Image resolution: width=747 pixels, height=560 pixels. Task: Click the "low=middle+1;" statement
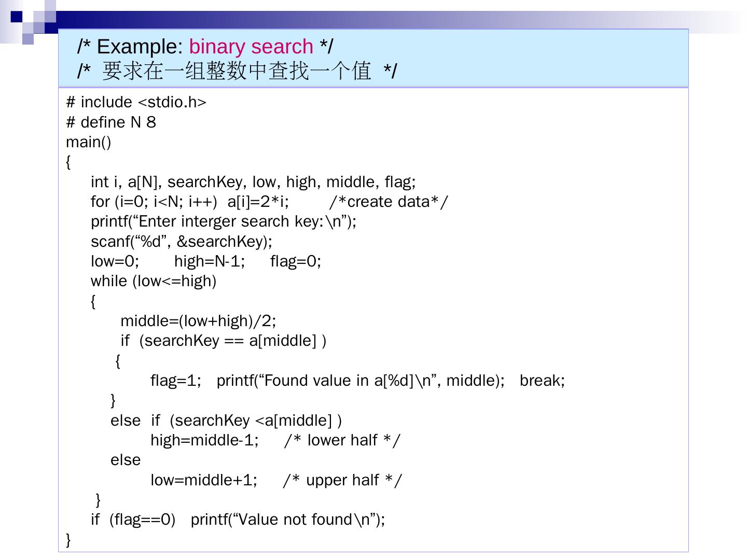pyautogui.click(x=204, y=480)
